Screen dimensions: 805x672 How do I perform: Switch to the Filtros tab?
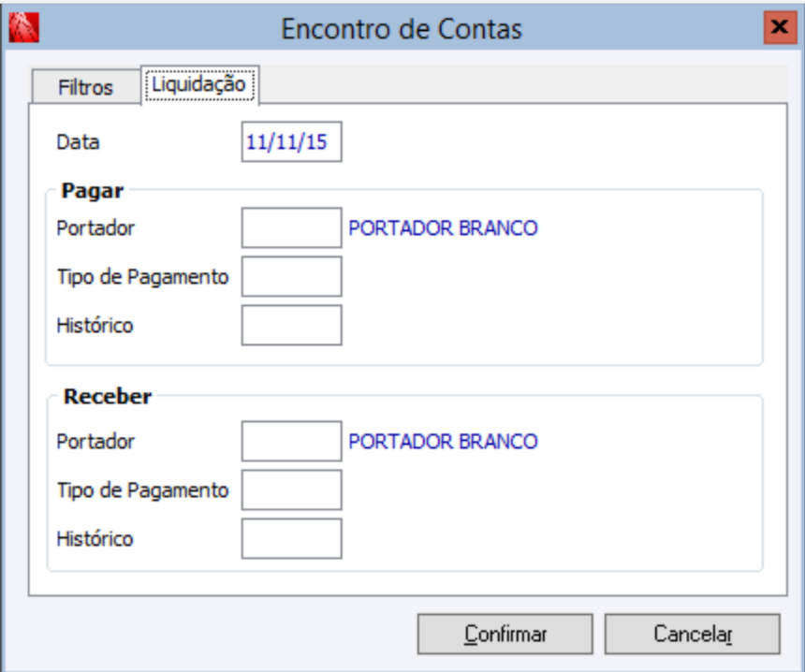[x=85, y=87]
